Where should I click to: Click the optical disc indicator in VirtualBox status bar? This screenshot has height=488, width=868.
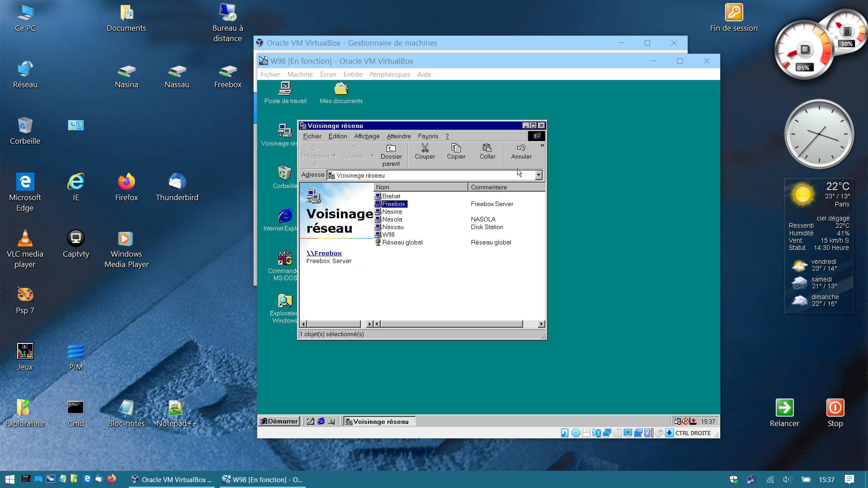click(x=576, y=433)
